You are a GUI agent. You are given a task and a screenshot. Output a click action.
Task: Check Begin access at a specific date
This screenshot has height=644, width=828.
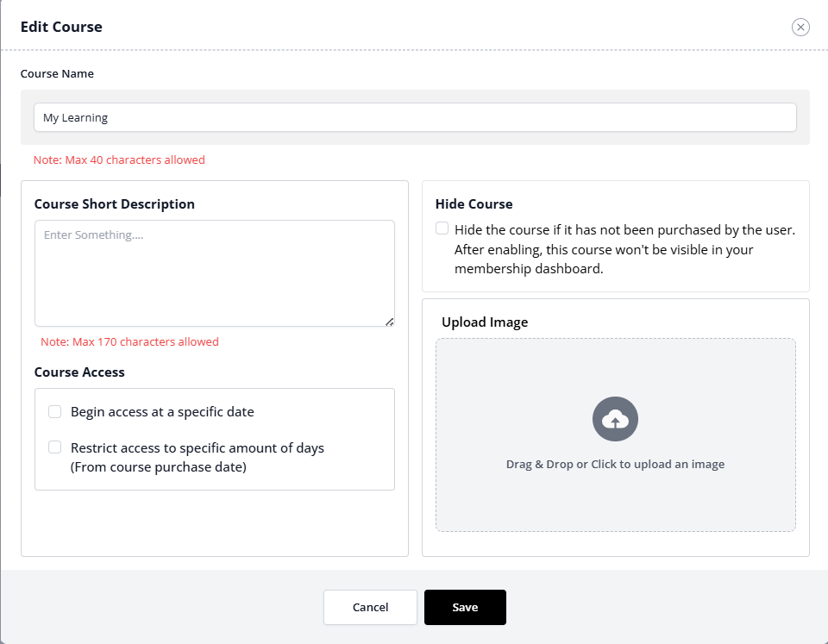[x=55, y=412]
